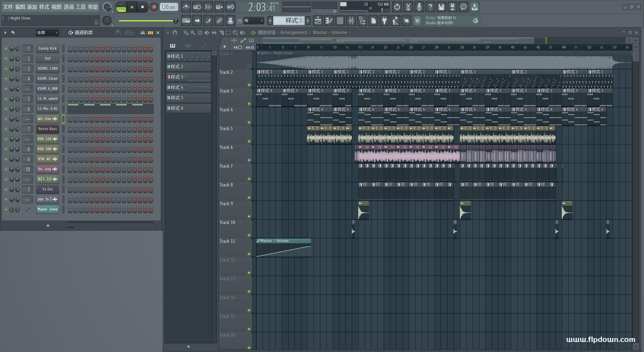Viewport: 644px width, 352px height.
Task: Open the mixer window icon
Action: 351,21
